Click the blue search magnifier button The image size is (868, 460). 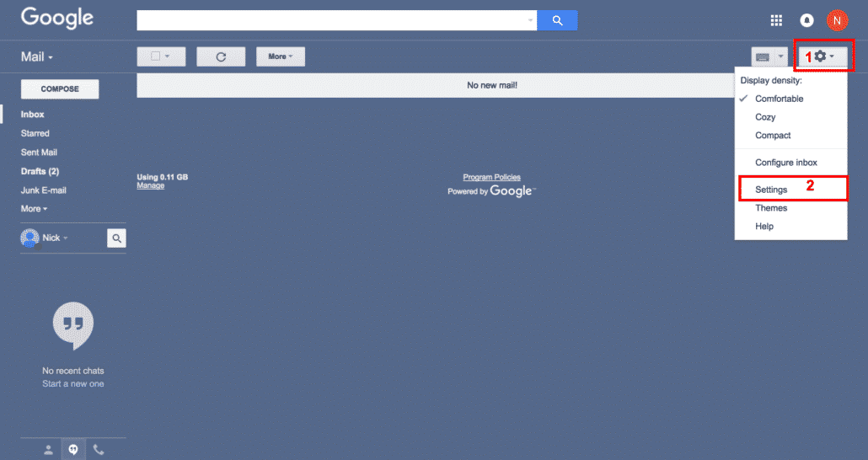[x=557, y=20]
